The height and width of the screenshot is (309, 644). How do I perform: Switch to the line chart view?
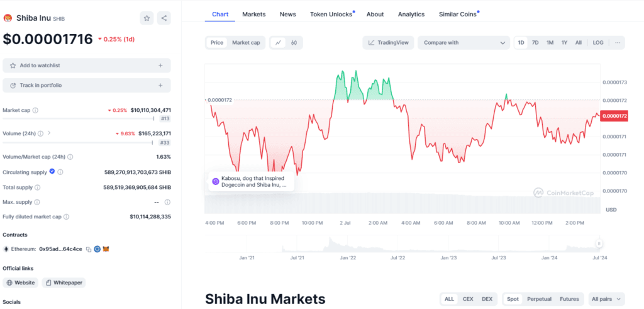[278, 43]
